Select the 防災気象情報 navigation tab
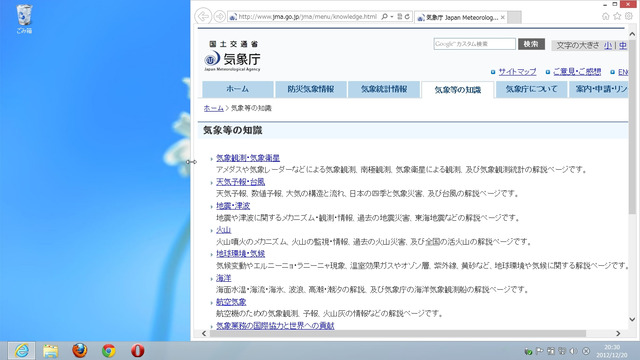Viewport: 640px width, 360px height. point(311,89)
